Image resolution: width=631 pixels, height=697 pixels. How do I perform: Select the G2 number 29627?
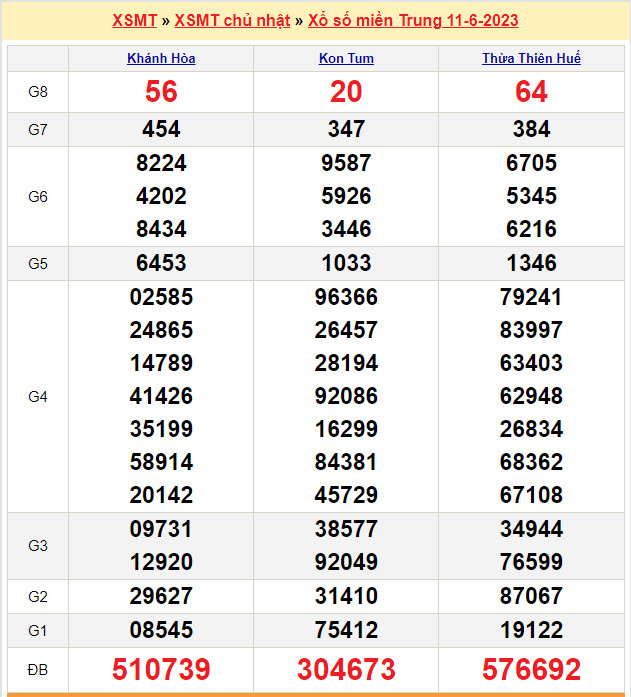tap(161, 597)
